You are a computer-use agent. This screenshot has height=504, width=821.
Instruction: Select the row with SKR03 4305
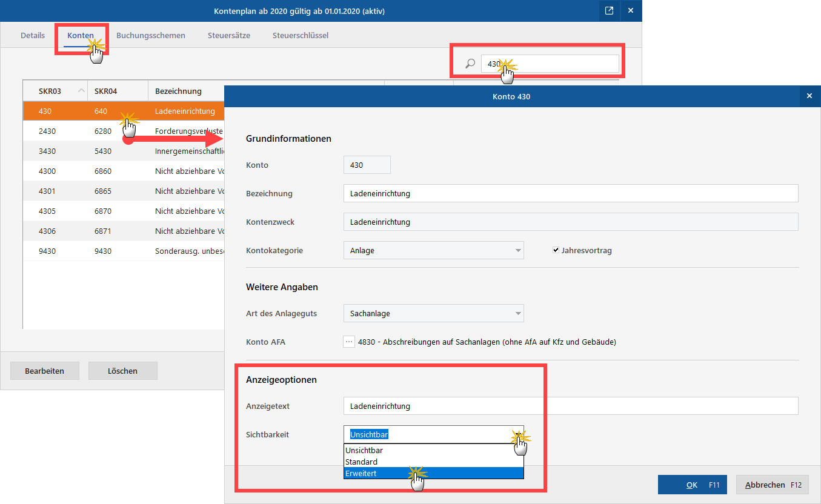click(x=124, y=211)
